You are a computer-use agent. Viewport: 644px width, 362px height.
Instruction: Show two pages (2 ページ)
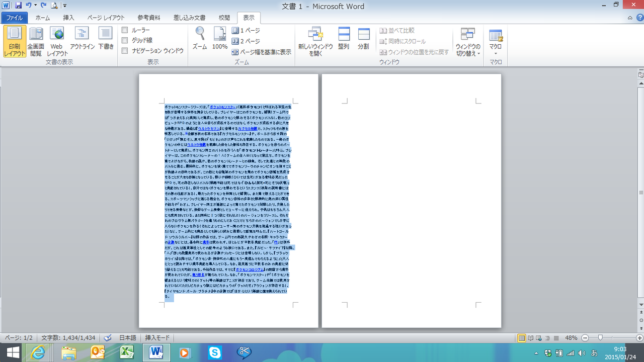coord(246,41)
